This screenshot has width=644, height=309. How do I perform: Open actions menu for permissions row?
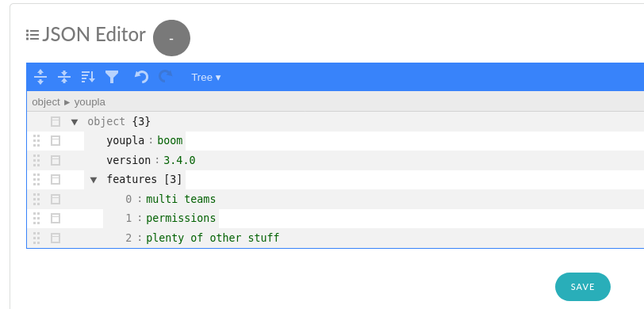56,219
